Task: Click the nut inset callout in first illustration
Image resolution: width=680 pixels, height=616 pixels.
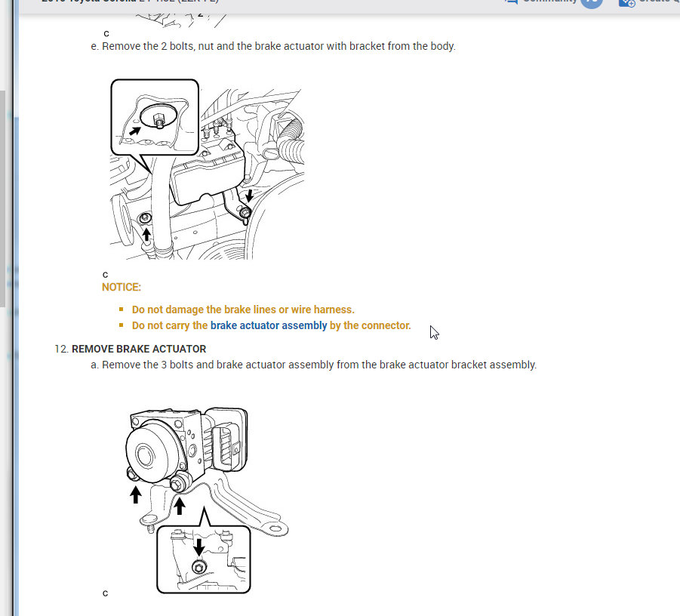Action: point(155,117)
